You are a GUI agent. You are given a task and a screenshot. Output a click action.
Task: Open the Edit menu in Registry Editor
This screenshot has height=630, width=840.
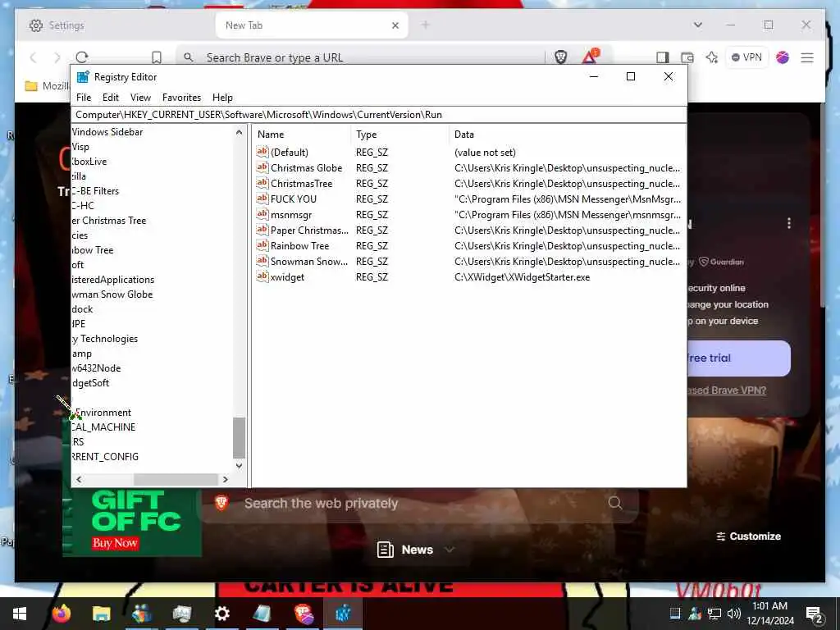(111, 98)
